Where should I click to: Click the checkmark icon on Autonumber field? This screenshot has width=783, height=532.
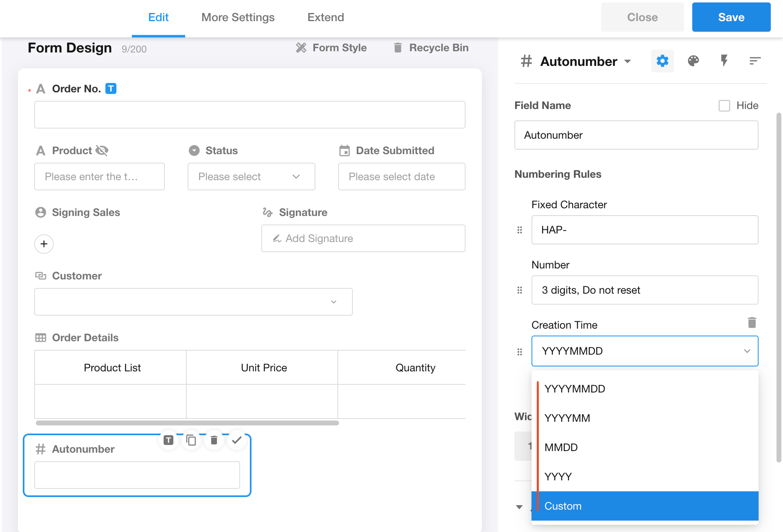[236, 440]
